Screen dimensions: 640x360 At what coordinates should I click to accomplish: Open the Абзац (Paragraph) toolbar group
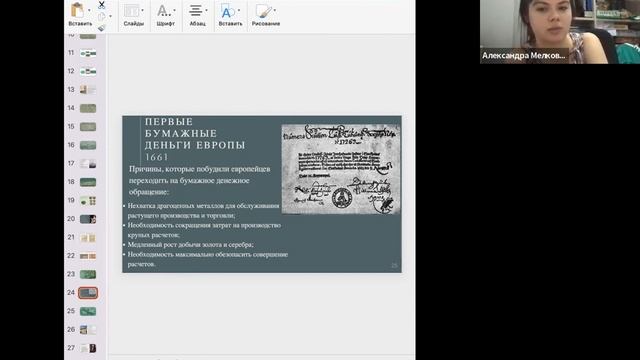[x=198, y=15]
